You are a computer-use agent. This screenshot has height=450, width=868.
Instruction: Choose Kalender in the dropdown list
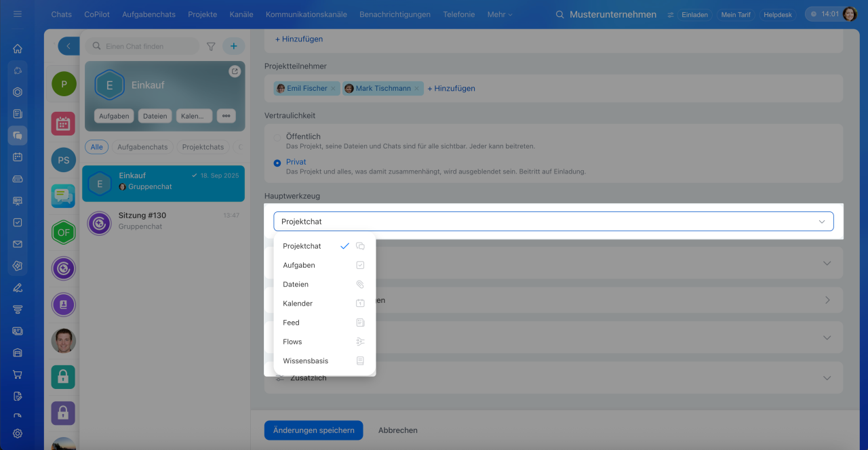[324, 304]
